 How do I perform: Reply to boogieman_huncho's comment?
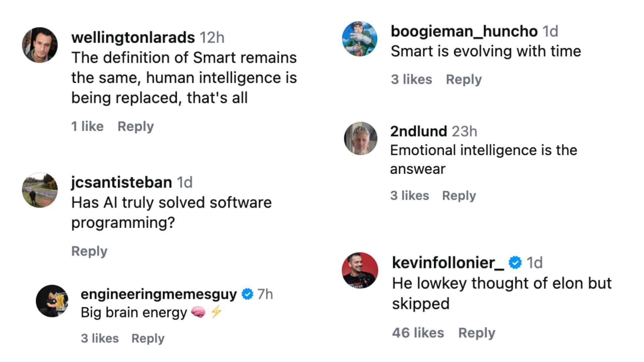click(464, 79)
